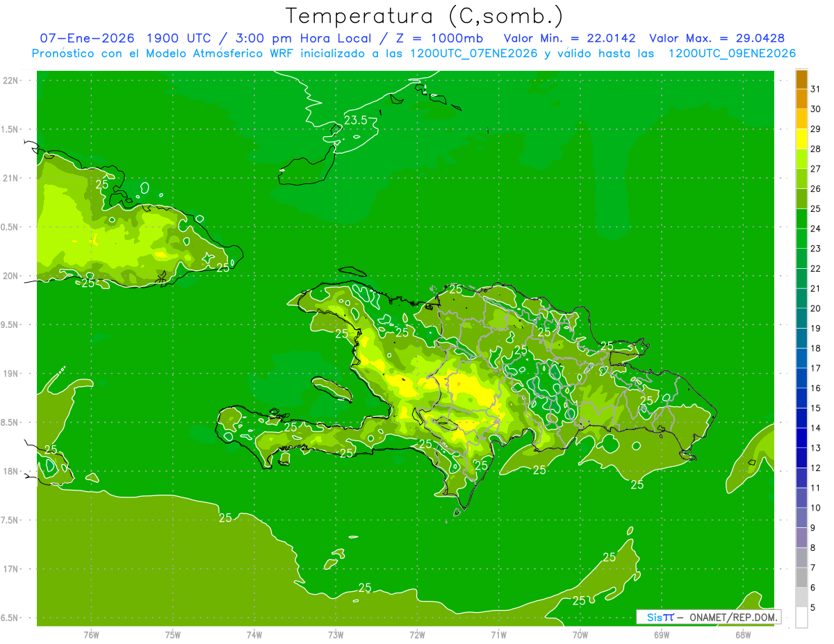Click the gray legend swatch between 6 and 7

tap(801, 577)
